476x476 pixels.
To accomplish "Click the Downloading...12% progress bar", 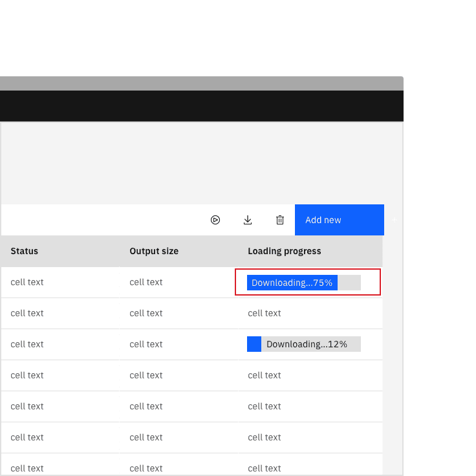I will coord(303,344).
